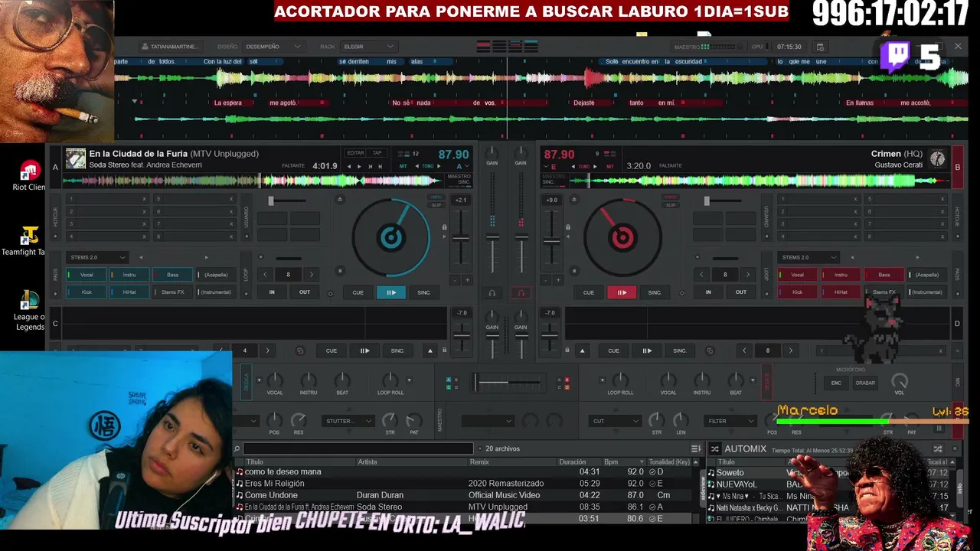
Task: Halve the loop length on deck B
Action: pyautogui.click(x=702, y=275)
